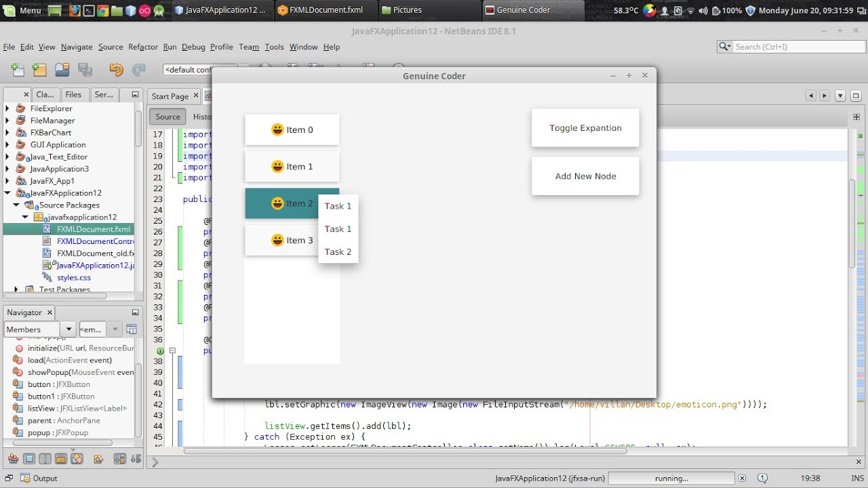Expand the FileManager project node

[7, 121]
